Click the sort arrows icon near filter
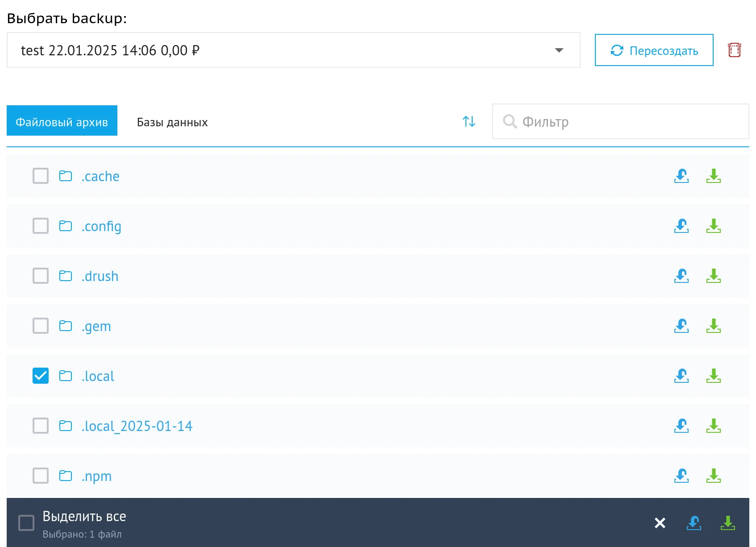This screenshot has height=547, width=756. [x=469, y=121]
